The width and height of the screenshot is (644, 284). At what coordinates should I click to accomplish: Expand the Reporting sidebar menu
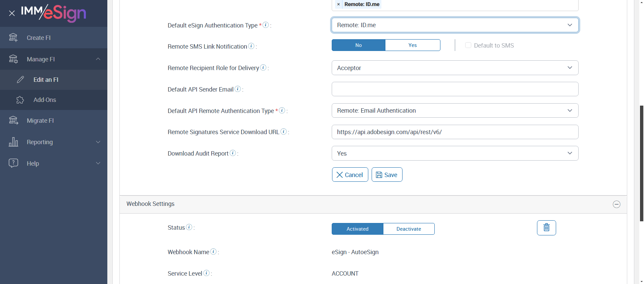click(54, 142)
